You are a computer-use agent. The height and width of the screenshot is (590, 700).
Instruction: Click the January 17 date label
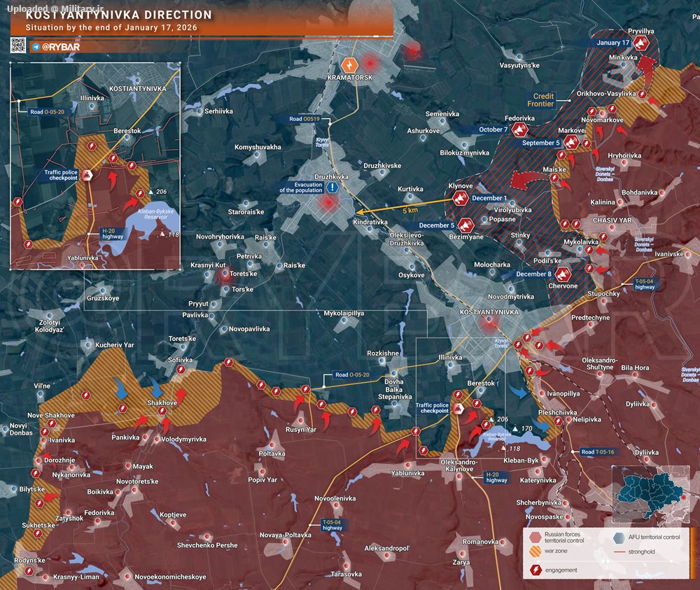tap(612, 43)
